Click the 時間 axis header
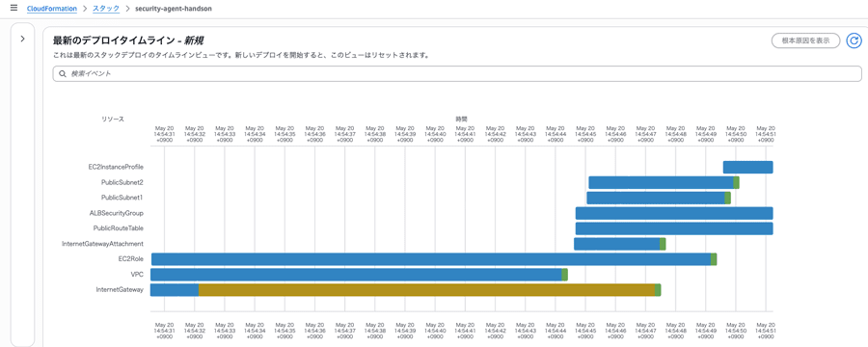Viewport: 868px width, 347px height. coord(462,119)
